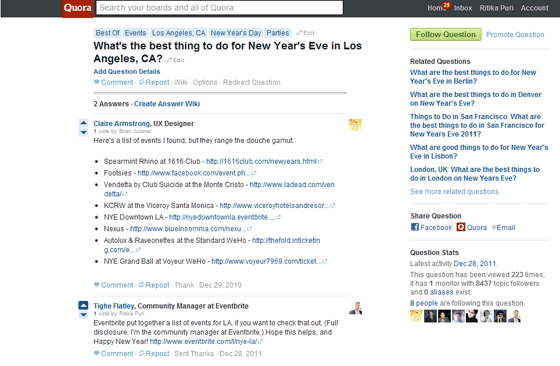Open the question Options menu
The height and width of the screenshot is (366, 560).
click(205, 82)
